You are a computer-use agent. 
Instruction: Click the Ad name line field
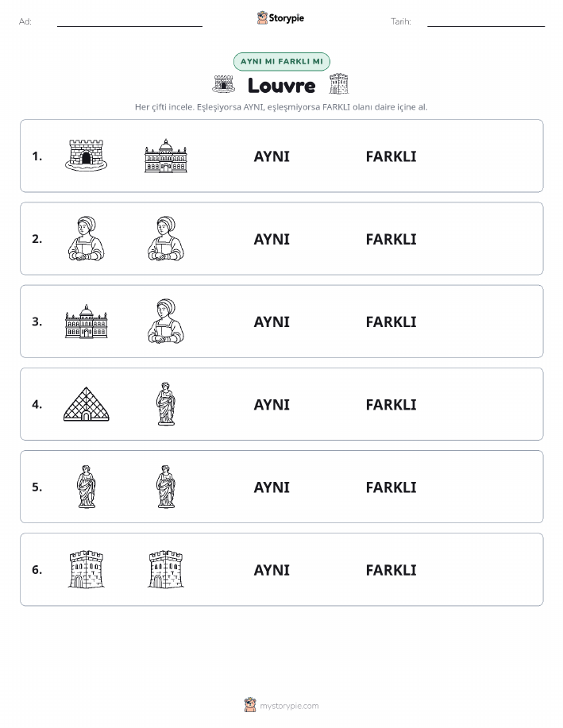(129, 21)
